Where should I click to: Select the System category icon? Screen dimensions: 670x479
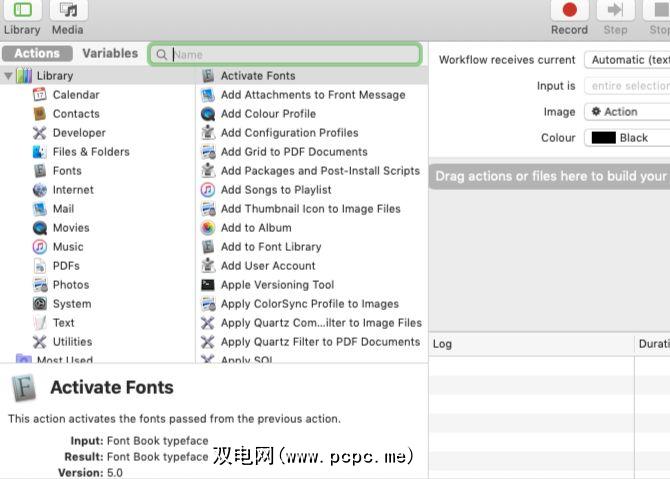click(x=40, y=304)
